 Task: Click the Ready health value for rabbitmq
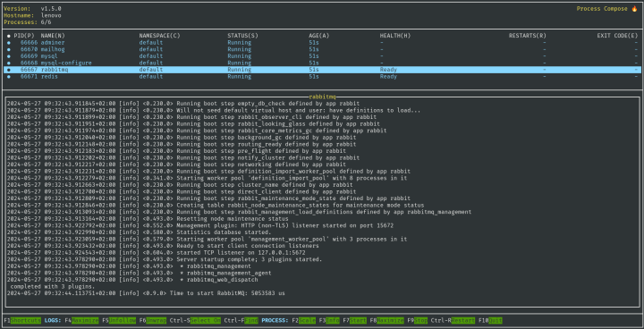point(388,70)
